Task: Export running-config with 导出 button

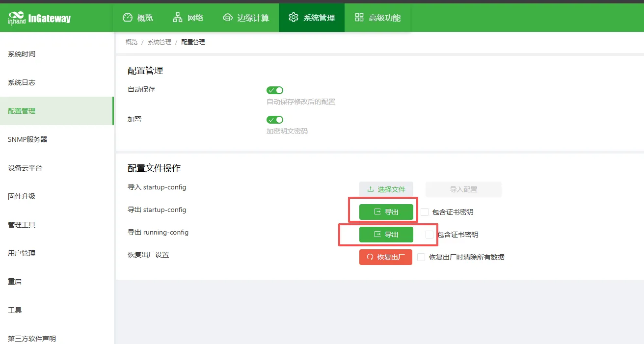Action: pos(386,235)
